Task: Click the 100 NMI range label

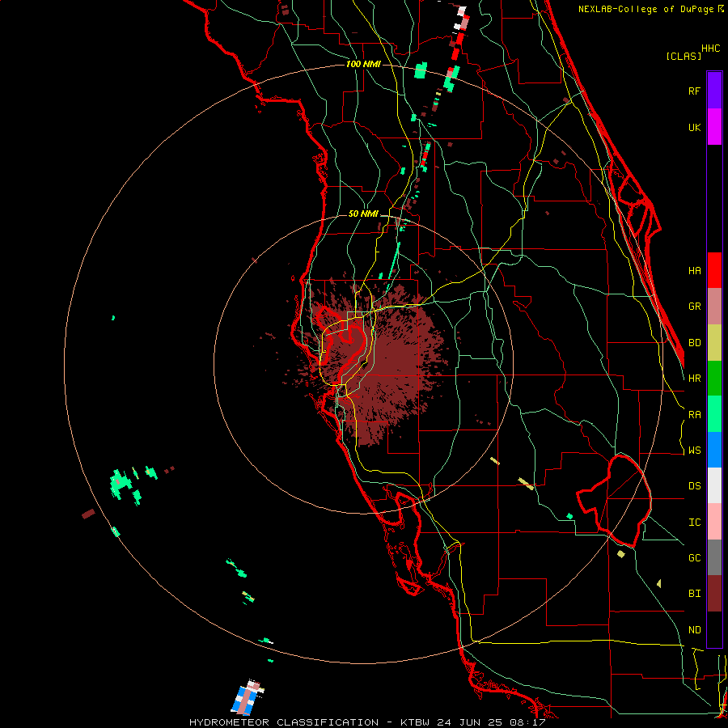Action: click(x=363, y=64)
